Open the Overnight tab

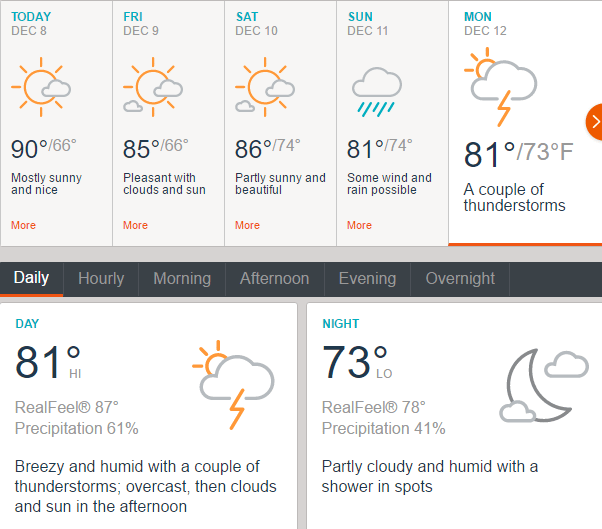[460, 279]
